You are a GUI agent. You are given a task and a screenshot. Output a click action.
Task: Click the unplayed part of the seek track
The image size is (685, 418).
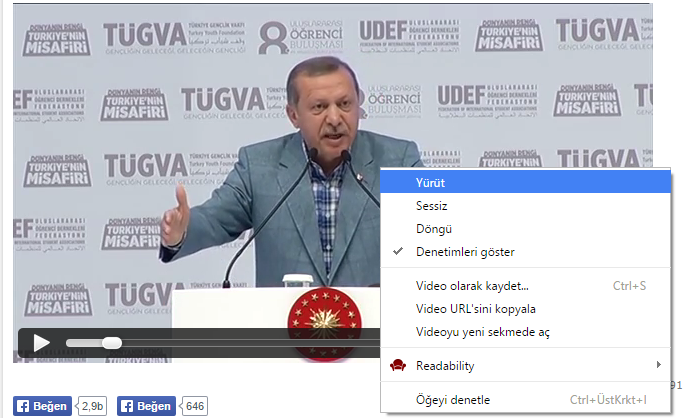[x=250, y=343]
